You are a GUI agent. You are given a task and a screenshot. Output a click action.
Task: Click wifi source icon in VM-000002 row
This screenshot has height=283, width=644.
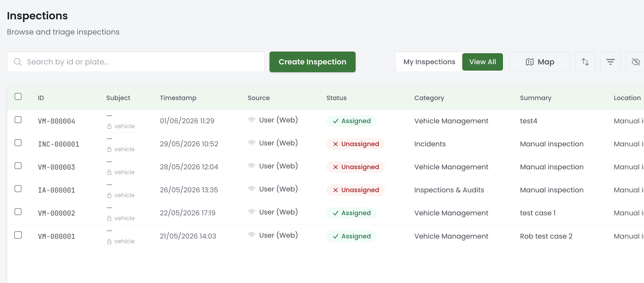click(252, 212)
